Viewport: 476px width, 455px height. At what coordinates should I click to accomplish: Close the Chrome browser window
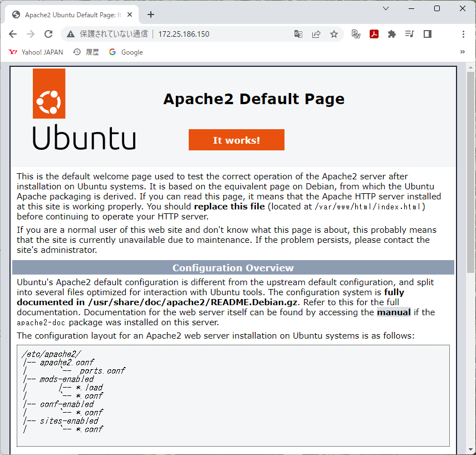[462, 8]
